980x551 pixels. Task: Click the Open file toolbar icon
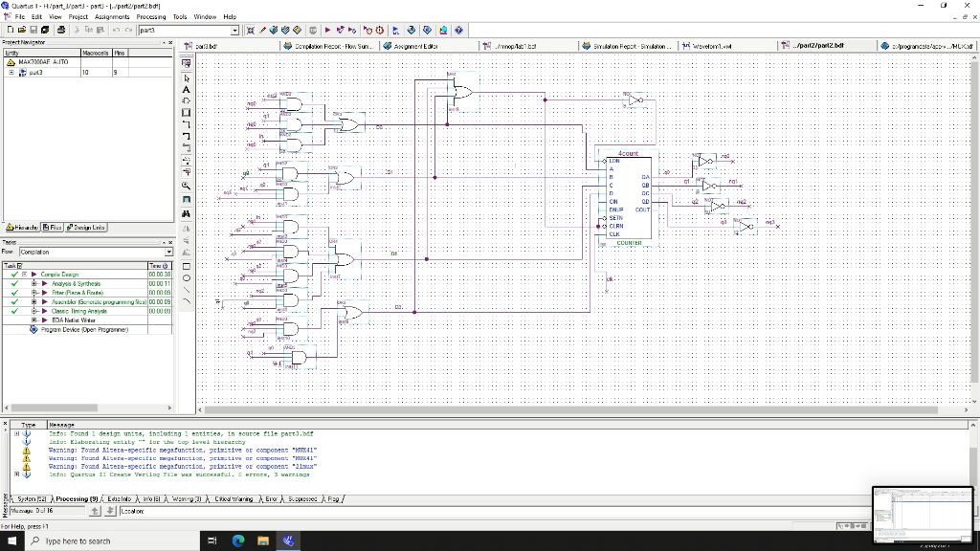pos(22,30)
